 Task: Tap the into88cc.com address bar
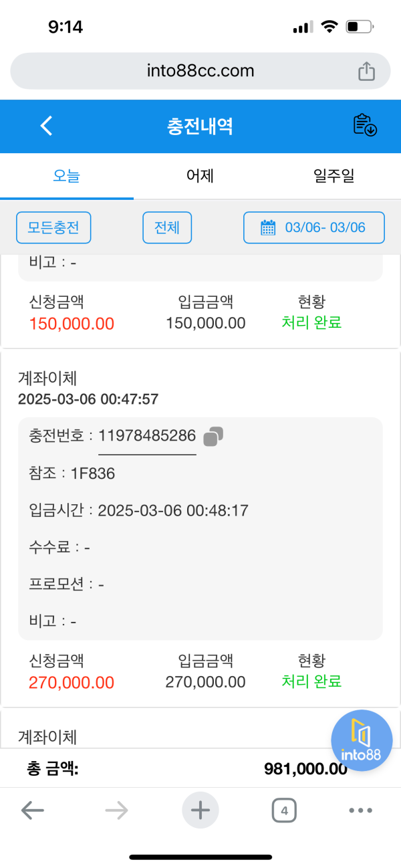pos(200,71)
